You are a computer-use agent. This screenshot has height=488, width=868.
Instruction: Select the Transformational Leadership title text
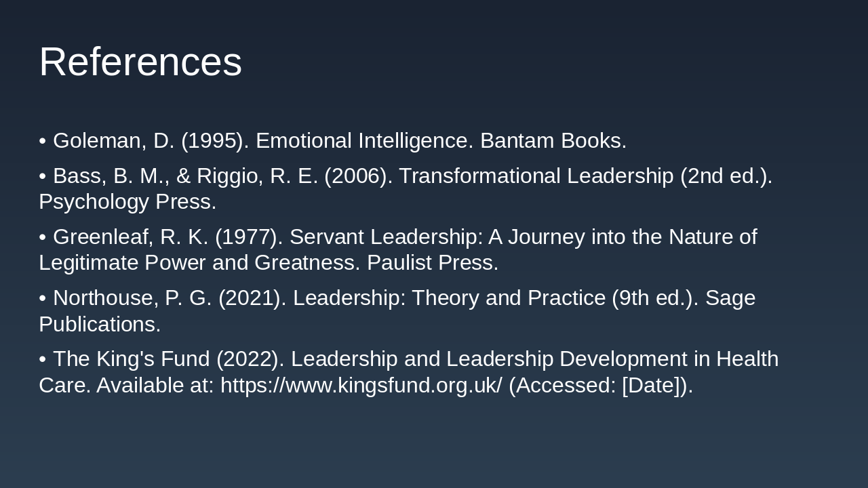click(x=536, y=176)
